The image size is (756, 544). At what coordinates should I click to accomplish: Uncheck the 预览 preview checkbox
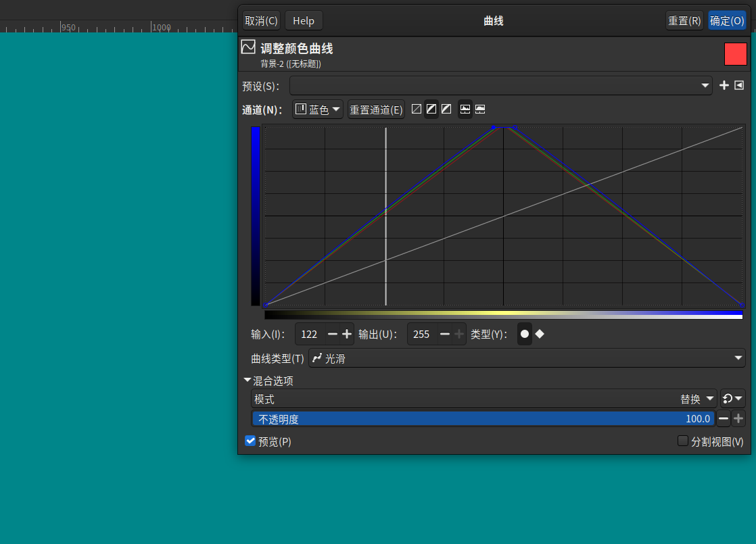pos(250,441)
